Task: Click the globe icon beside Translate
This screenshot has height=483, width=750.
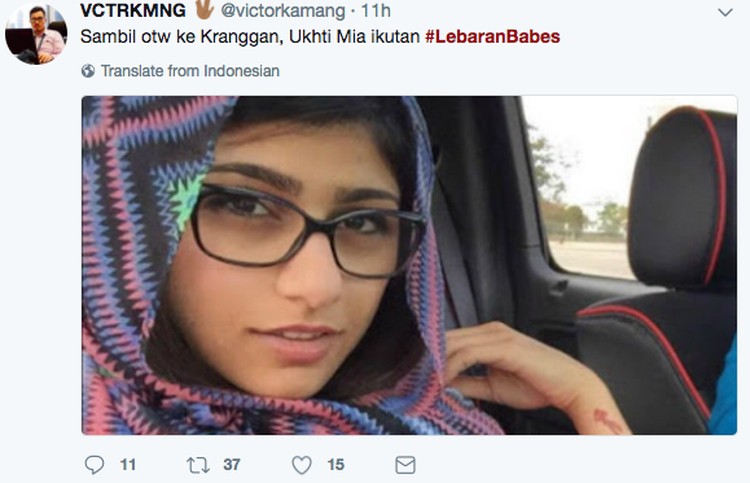Action: (88, 71)
